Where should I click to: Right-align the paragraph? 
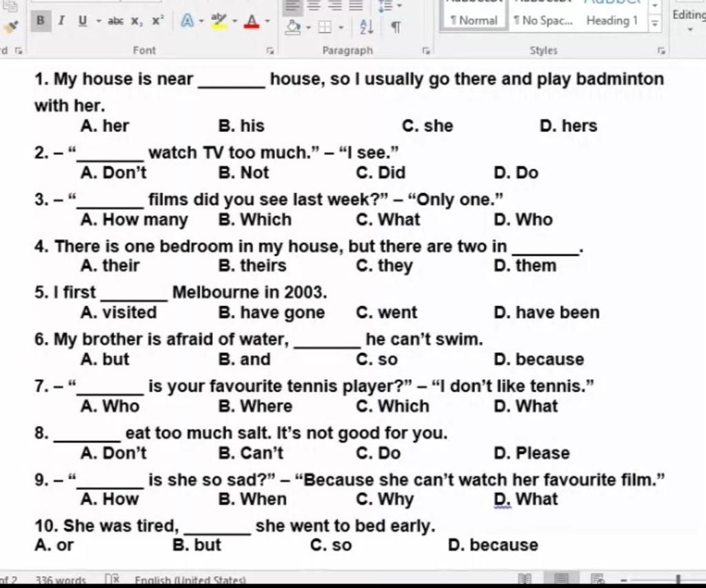pyautogui.click(x=334, y=6)
